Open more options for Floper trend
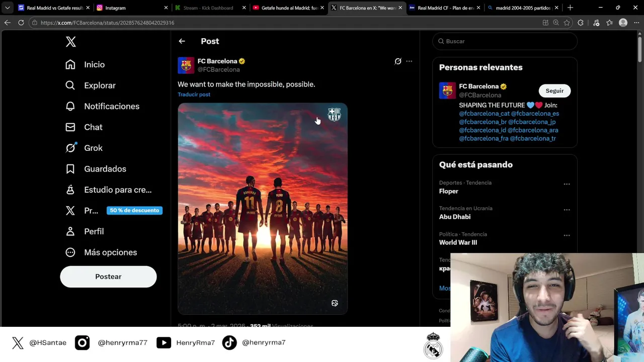 pos(567,184)
